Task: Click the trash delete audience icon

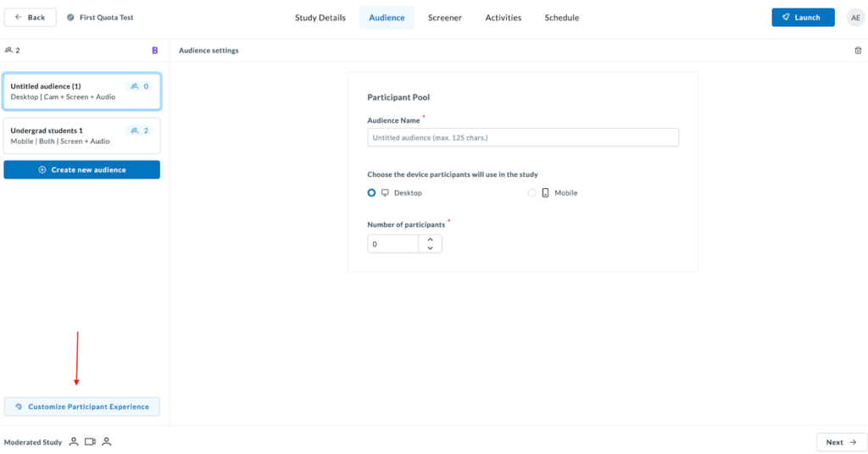Action: pos(858,51)
